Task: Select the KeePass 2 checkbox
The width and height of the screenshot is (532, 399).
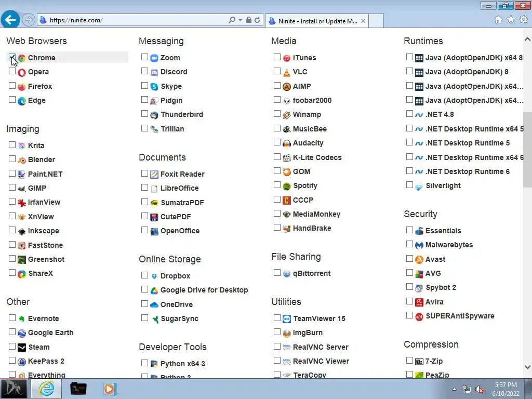Action: pos(12,361)
